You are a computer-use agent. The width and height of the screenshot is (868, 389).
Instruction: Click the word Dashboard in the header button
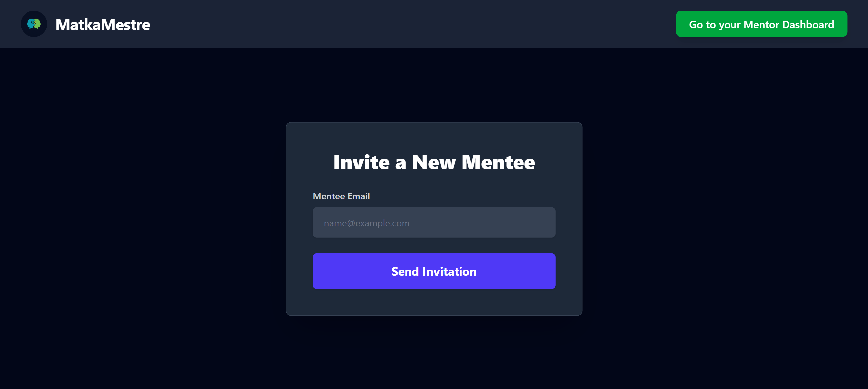808,24
